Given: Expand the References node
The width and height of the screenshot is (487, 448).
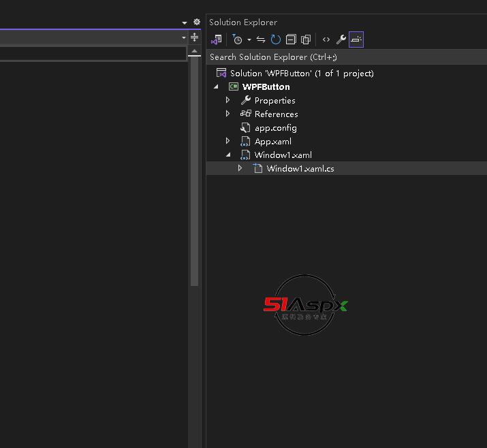Looking at the screenshot, I should pyautogui.click(x=228, y=114).
